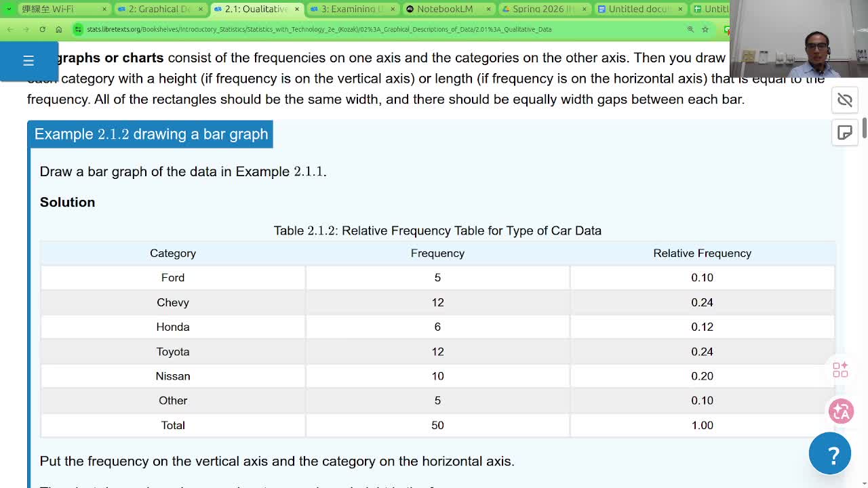Click the 'Draw a bar graph of the data' sentence
Viewport: 868px width, 488px height.
click(183, 171)
